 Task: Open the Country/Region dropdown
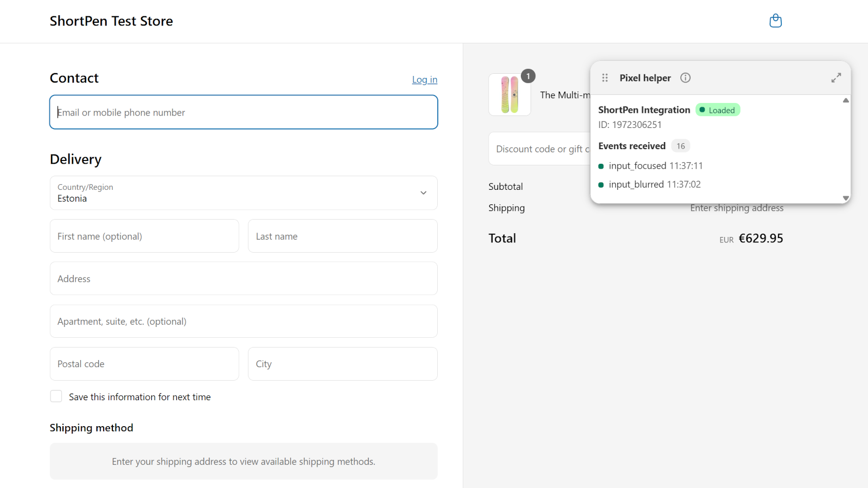pos(244,193)
